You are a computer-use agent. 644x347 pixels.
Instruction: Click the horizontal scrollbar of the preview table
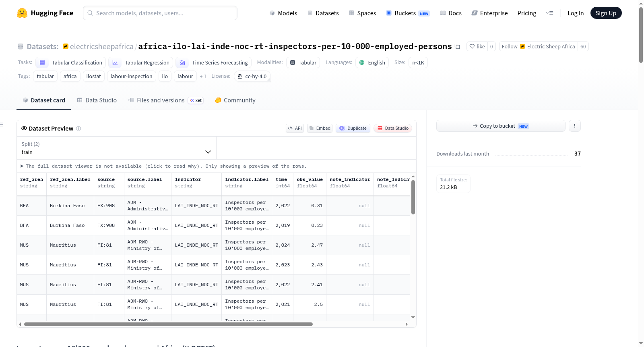pyautogui.click(x=168, y=324)
